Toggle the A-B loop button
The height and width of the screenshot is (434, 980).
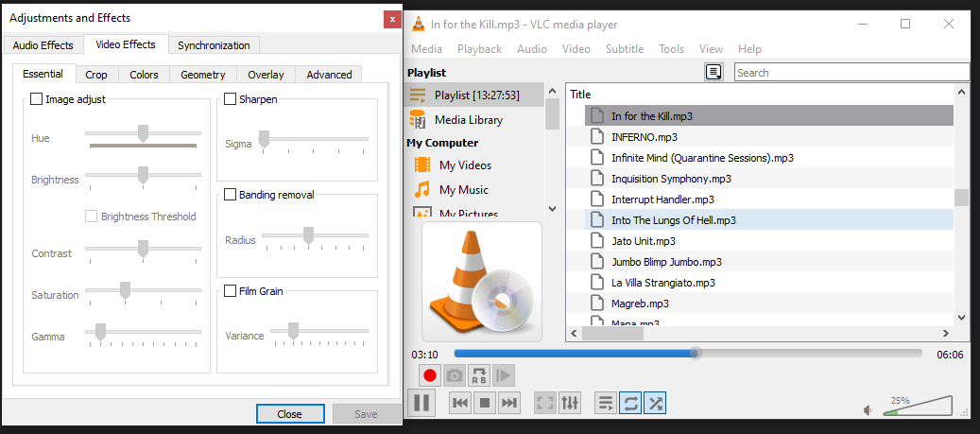[479, 375]
